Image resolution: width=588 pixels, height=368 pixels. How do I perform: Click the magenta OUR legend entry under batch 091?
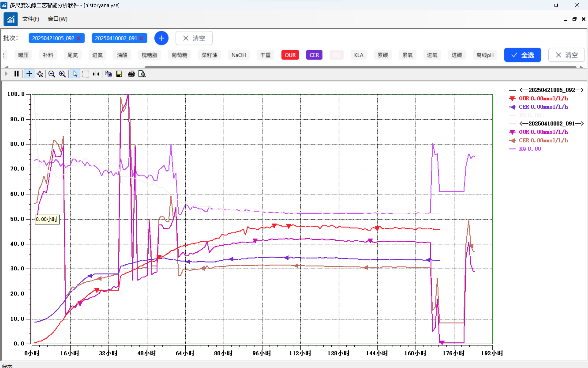coord(539,132)
